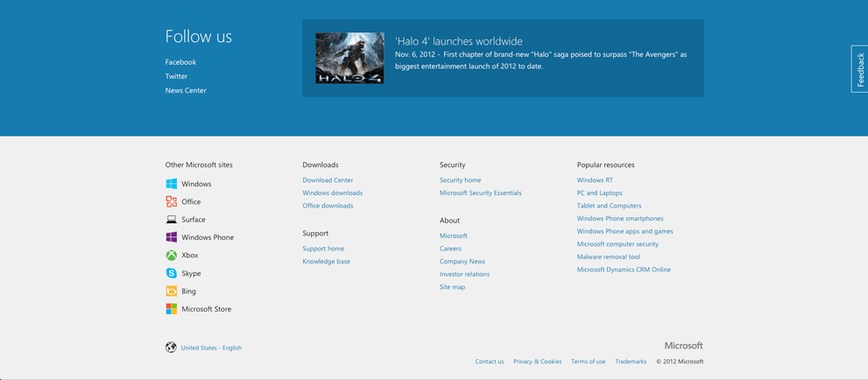Go to the Windows site link
The width and height of the screenshot is (868, 380).
(196, 184)
